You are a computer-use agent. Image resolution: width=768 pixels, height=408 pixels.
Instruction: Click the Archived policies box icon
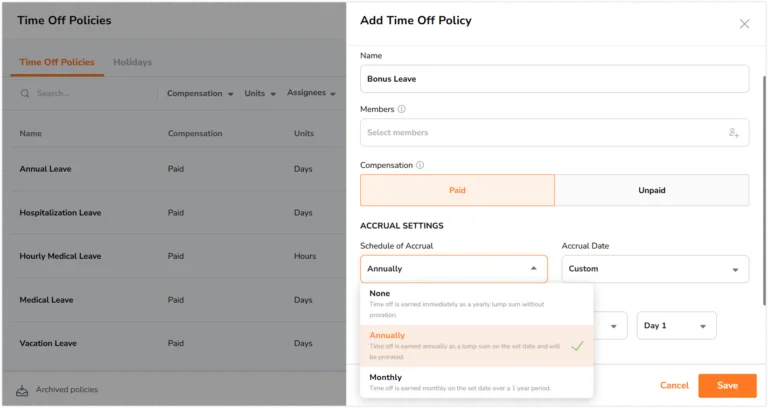click(22, 390)
